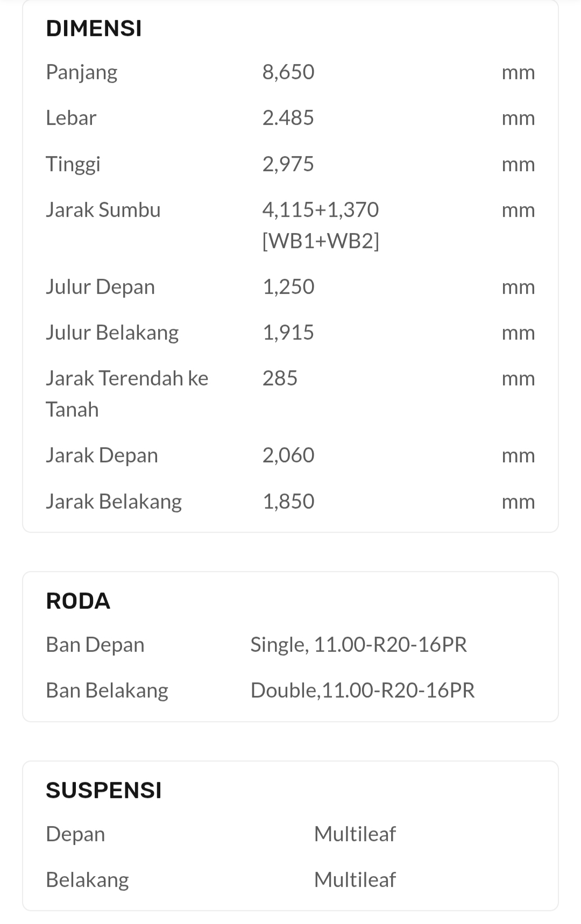Click the Jarak Depan value 2,060
Viewport: 581px width, 924px height.
click(288, 455)
